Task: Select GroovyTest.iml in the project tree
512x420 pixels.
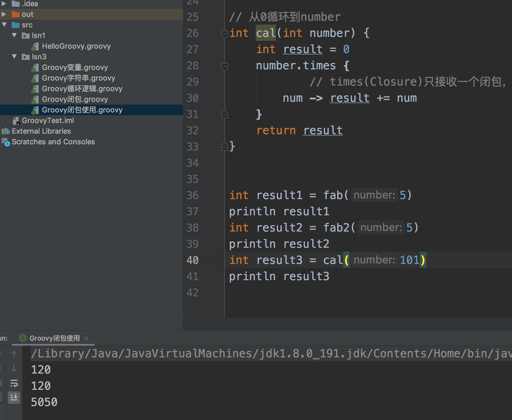Action: [x=48, y=121]
